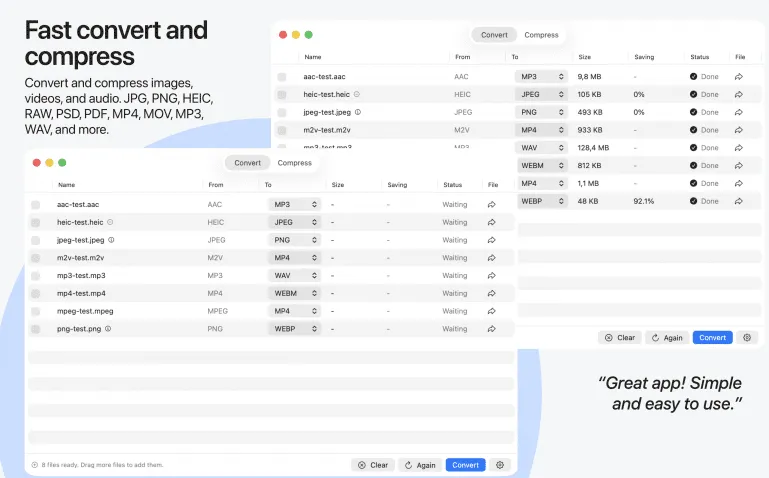Open WEBP format dropdown for png-test.png in front window
Image resolution: width=769 pixels, height=478 pixels.
294,329
